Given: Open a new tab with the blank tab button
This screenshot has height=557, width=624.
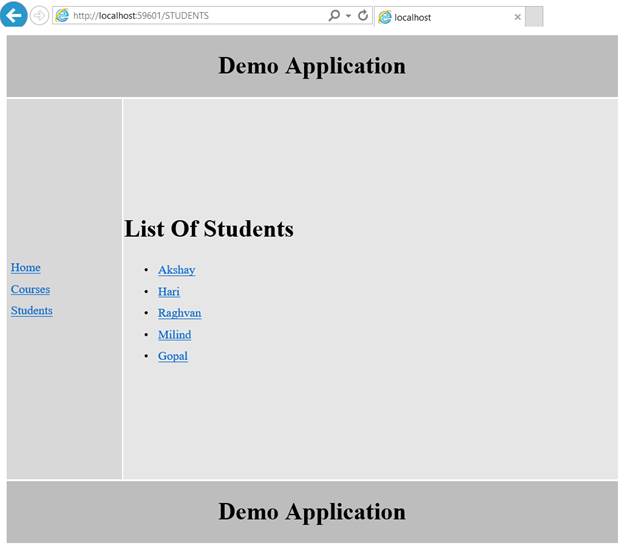Looking at the screenshot, I should 534,16.
